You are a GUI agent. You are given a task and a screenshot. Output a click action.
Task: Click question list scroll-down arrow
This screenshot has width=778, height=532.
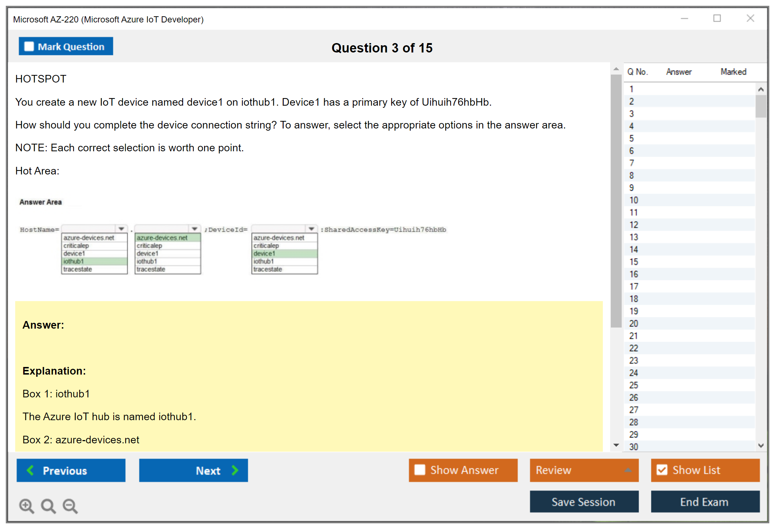coord(761,446)
